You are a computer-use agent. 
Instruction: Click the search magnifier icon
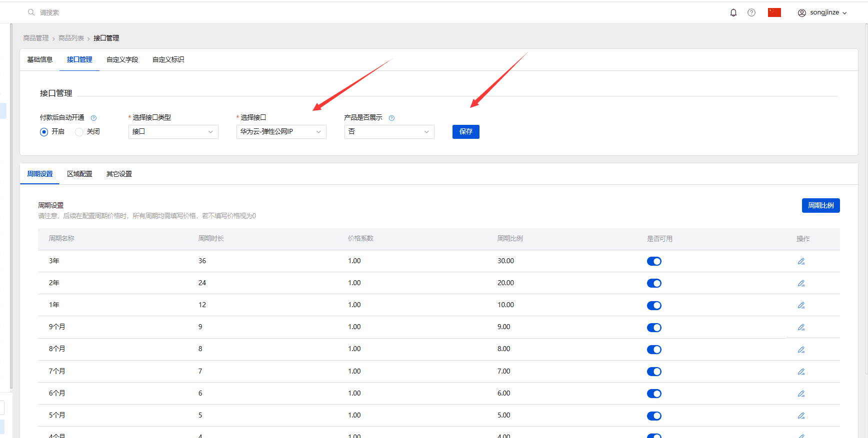coord(31,12)
